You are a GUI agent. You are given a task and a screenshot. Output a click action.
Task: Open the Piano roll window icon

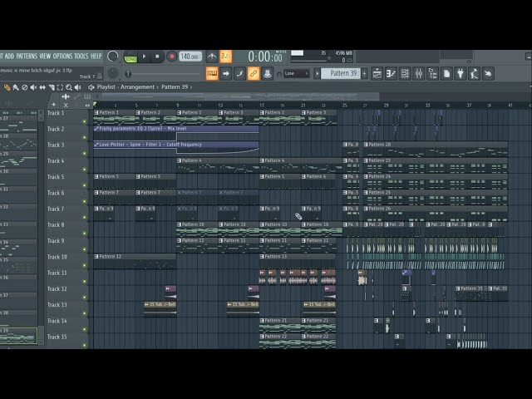[x=391, y=74]
